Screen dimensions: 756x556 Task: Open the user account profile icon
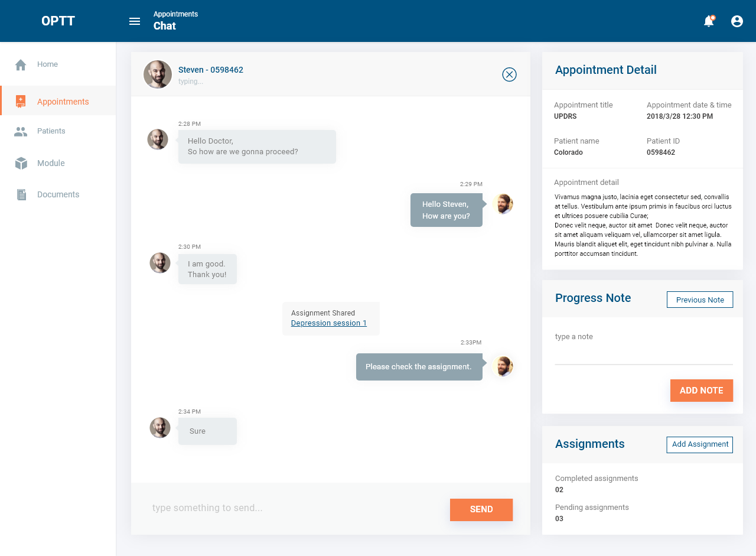point(737,21)
